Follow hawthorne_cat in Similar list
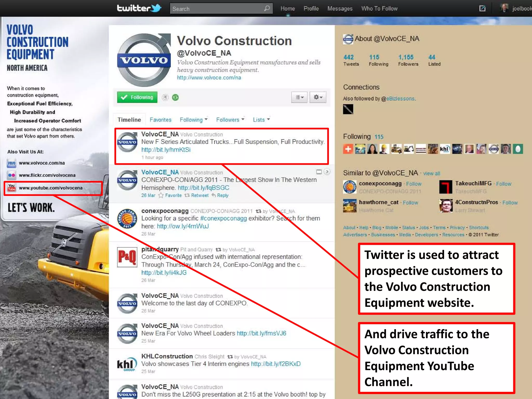Image resolution: width=532 pixels, height=399 pixels. click(410, 203)
